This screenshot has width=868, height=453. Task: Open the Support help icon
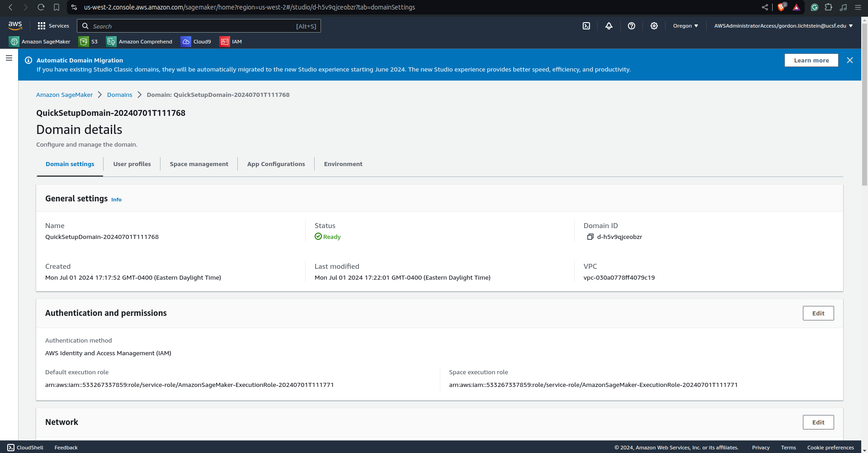pos(632,26)
